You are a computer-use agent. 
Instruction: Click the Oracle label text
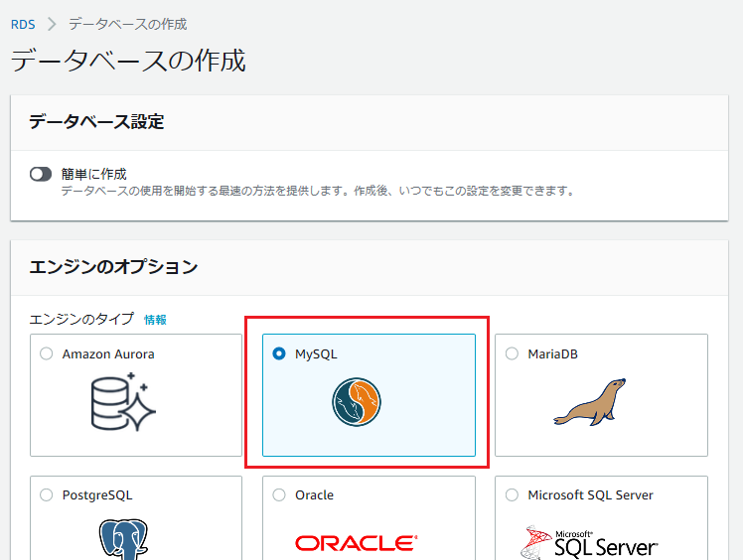pyautogui.click(x=314, y=495)
